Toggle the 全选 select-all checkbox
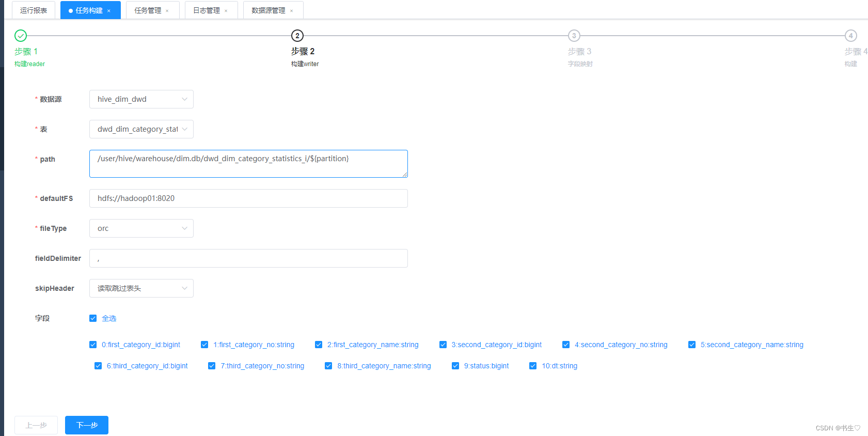The height and width of the screenshot is (436, 868). (93, 318)
